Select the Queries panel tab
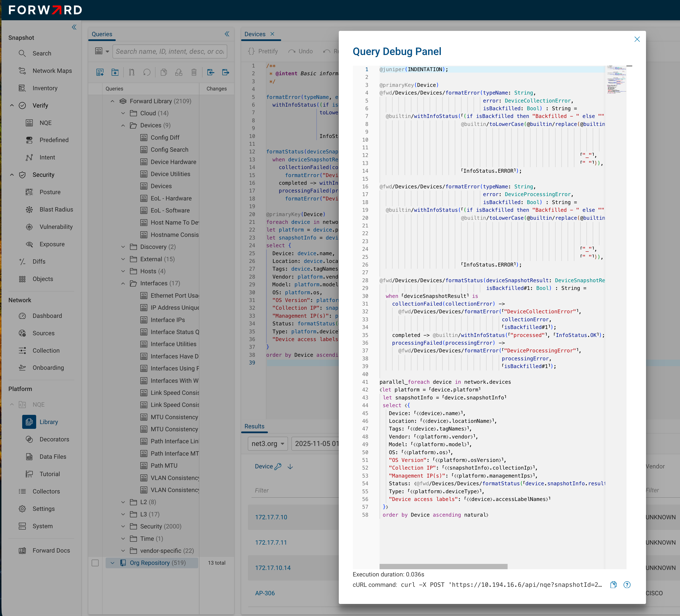Screen dimensions: 680x616 [x=102, y=34]
